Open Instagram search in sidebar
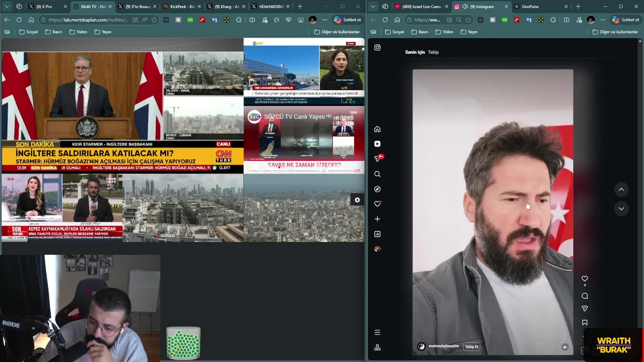The width and height of the screenshot is (644, 362). point(377,174)
